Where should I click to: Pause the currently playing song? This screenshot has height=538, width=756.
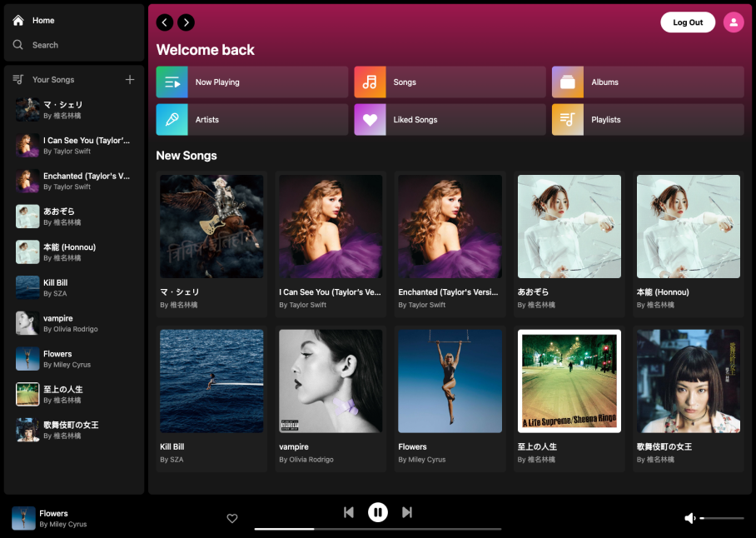coord(378,512)
